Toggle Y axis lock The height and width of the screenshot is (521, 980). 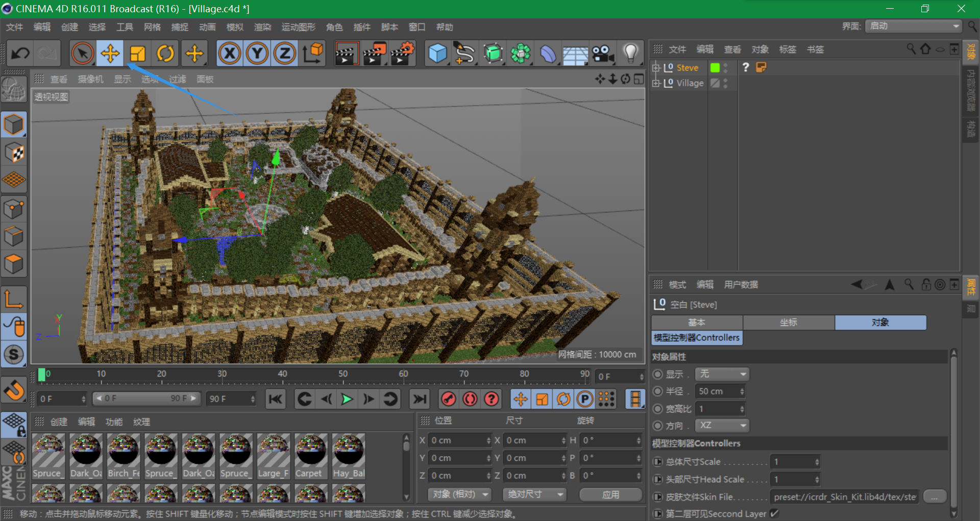pos(257,53)
